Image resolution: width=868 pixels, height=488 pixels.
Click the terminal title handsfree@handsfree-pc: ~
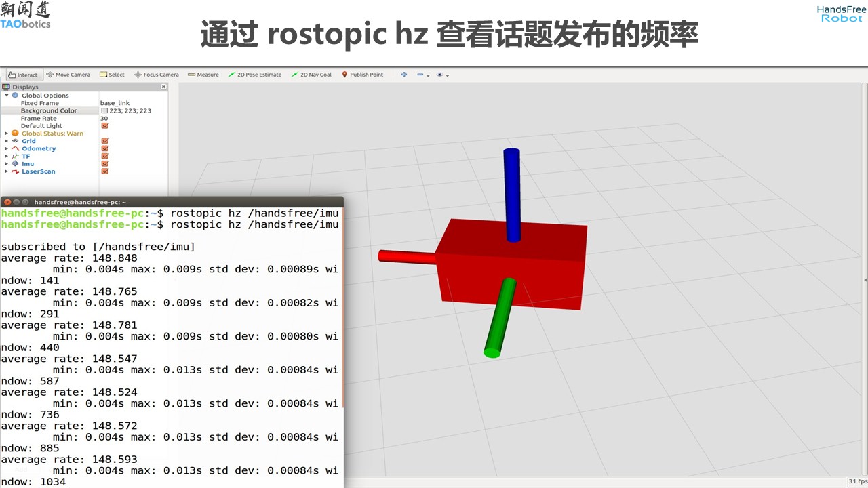[x=80, y=202]
